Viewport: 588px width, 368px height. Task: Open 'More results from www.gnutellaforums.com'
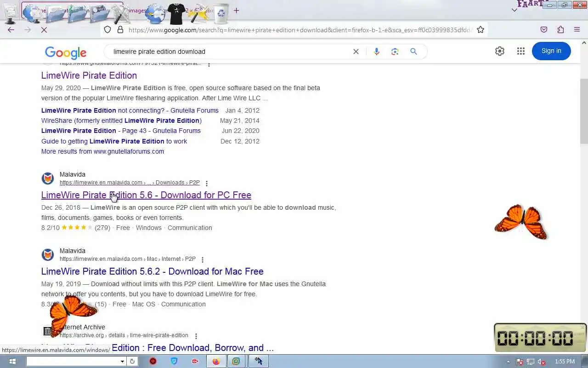tap(102, 151)
